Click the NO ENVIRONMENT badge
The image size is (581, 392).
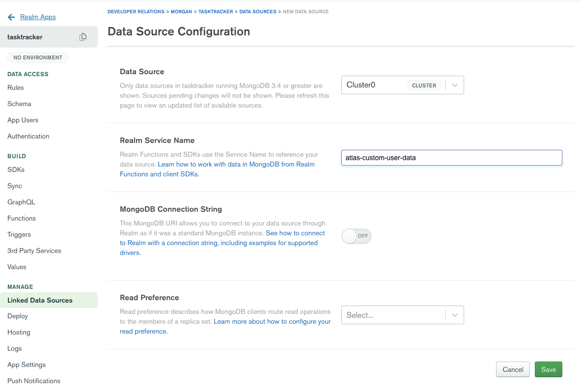pos(38,57)
